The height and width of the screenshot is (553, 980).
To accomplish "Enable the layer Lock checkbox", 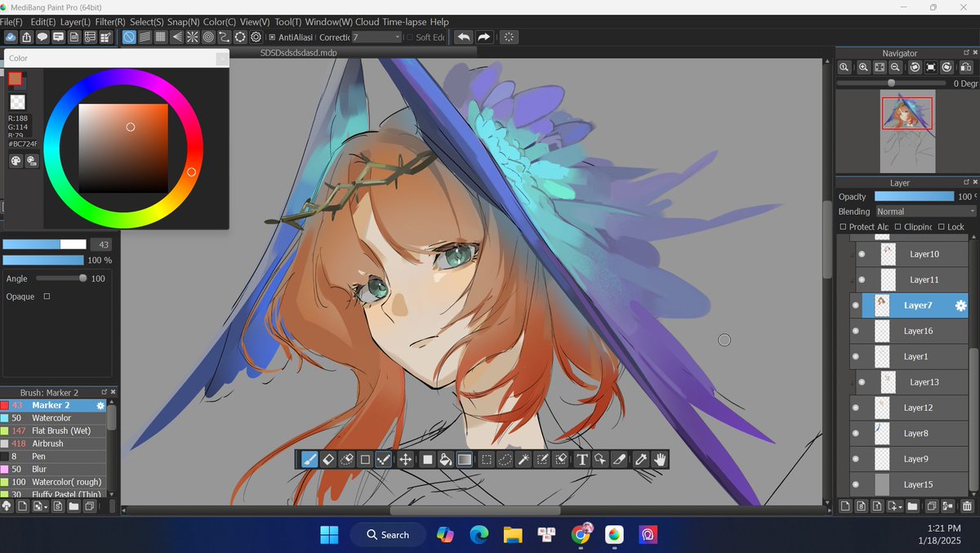I will tap(941, 226).
